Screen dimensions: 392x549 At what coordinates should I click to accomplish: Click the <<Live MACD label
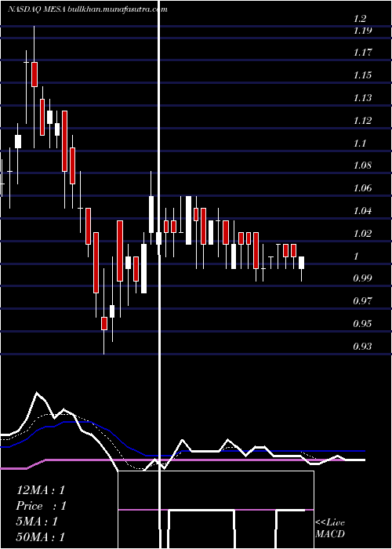tap(330, 528)
